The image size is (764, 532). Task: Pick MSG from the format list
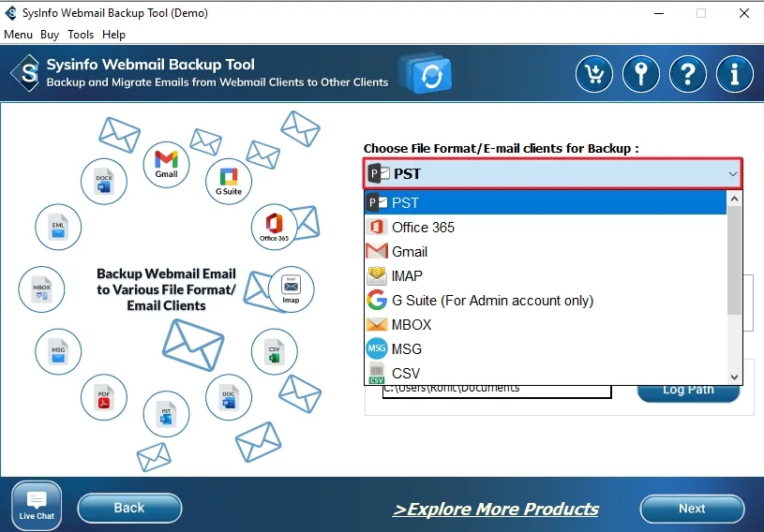point(546,349)
